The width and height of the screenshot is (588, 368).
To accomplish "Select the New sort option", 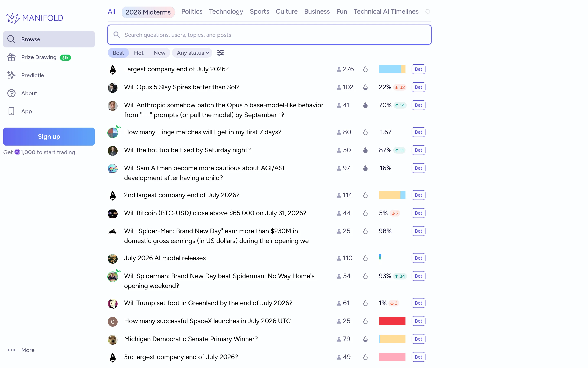I will tap(159, 53).
